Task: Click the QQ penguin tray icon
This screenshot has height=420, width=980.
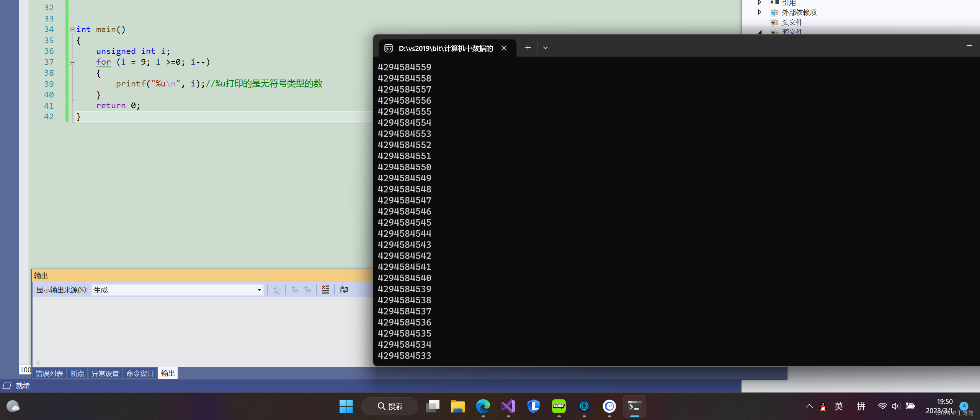Action: pos(823,407)
